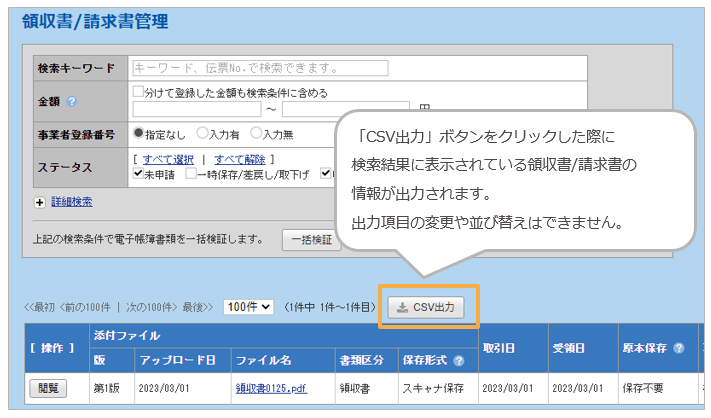Enable 分けて登録した金額も検索条件に含める checkbox
The width and height of the screenshot is (711, 418).
coord(139,92)
